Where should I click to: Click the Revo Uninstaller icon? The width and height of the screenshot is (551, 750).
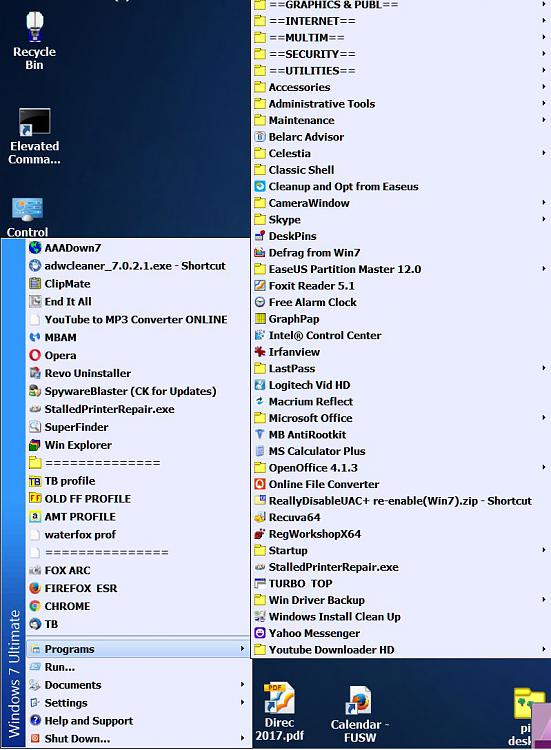(35, 373)
